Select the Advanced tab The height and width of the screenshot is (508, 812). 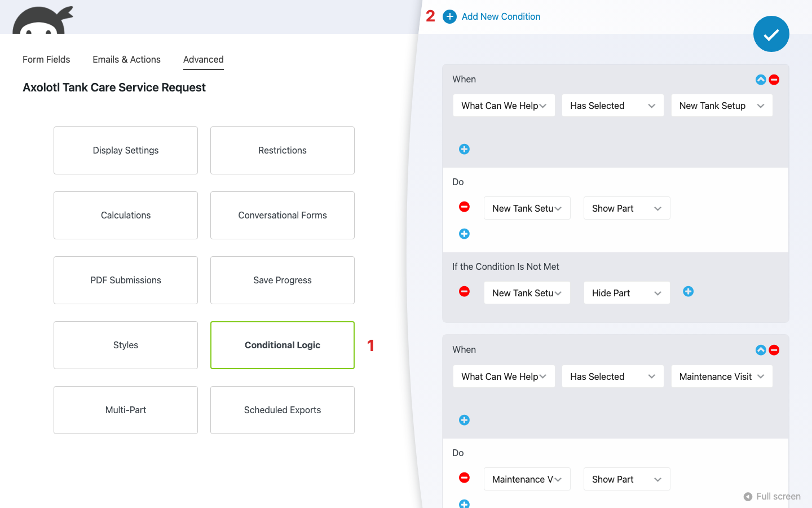tap(204, 59)
